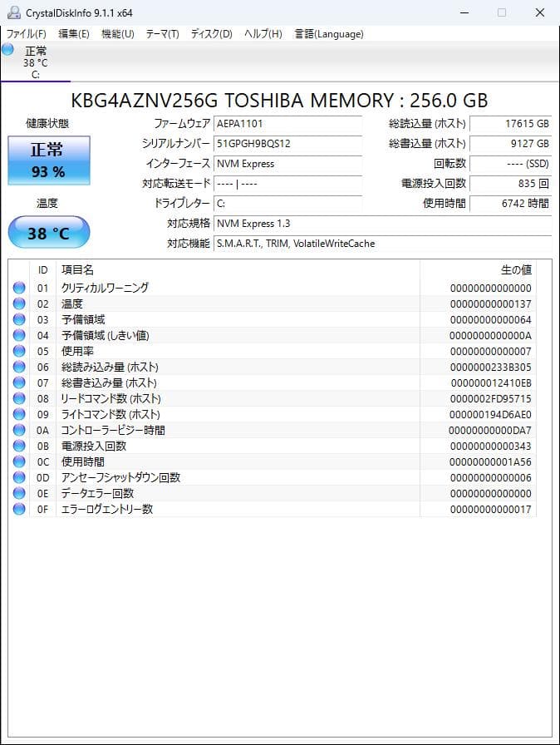
Task: Click raw value 00000000000006
Action: 491,477
